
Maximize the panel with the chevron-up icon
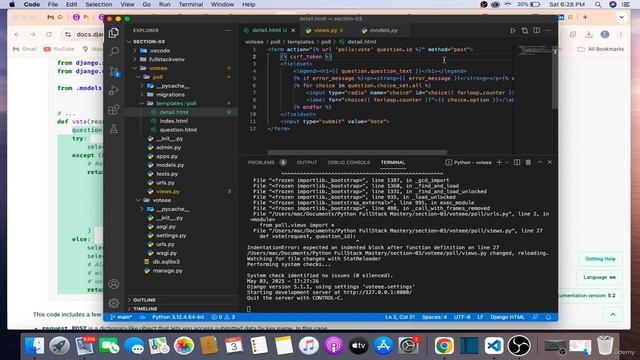540,162
